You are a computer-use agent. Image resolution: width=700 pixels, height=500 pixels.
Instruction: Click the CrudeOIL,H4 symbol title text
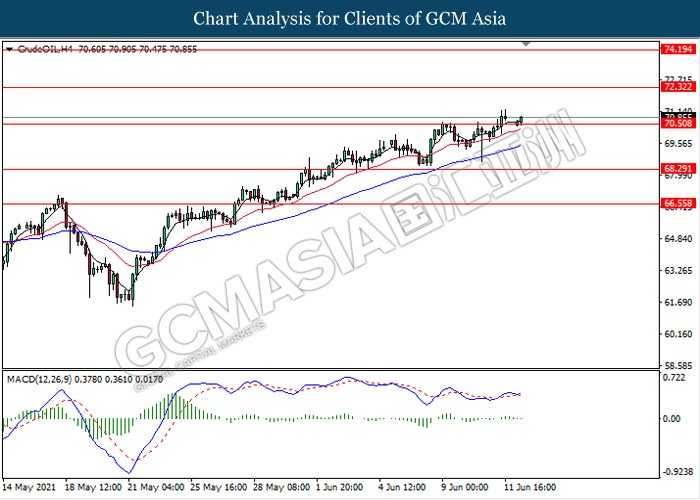coord(45,50)
